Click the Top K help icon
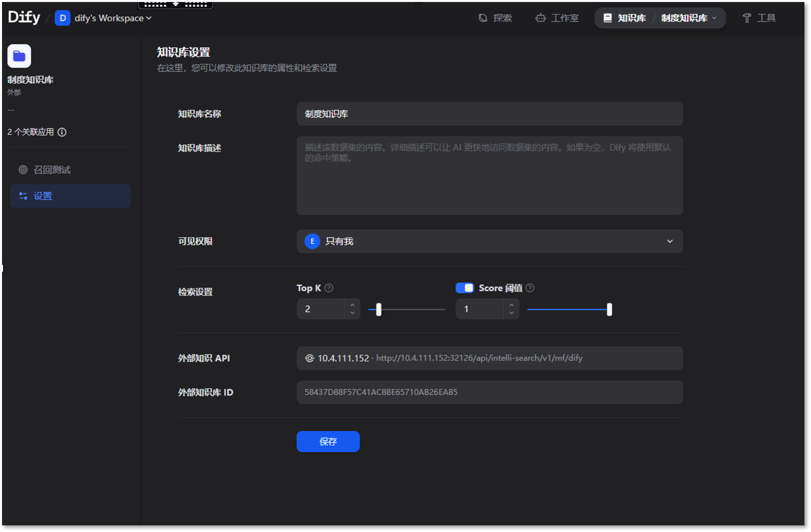This screenshot has width=811, height=532. click(329, 288)
